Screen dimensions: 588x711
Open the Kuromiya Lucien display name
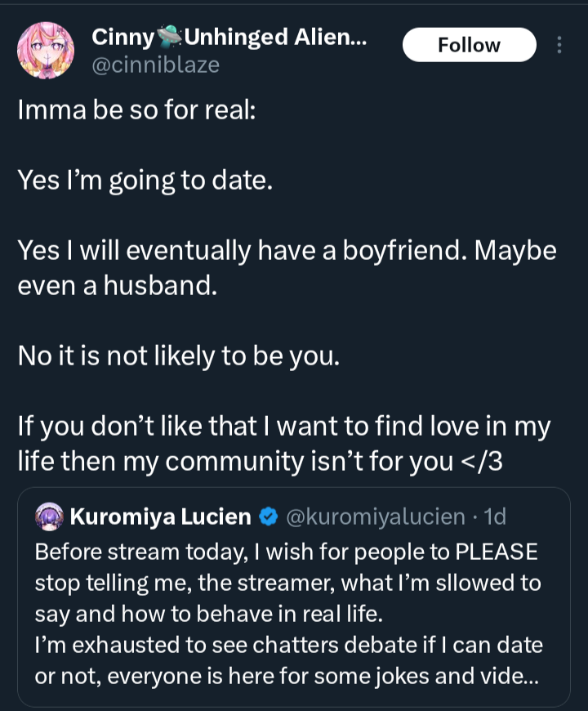(x=160, y=516)
